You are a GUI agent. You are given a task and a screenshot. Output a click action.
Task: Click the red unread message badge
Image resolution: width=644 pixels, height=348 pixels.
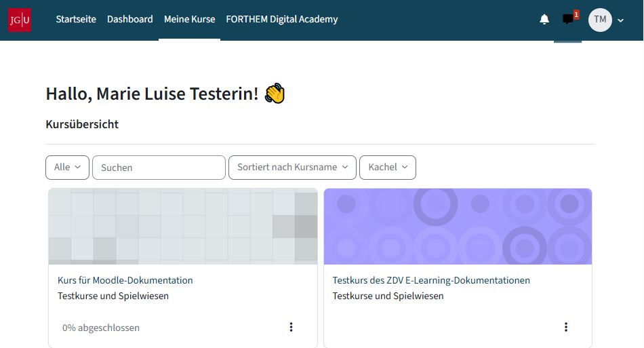(x=576, y=15)
